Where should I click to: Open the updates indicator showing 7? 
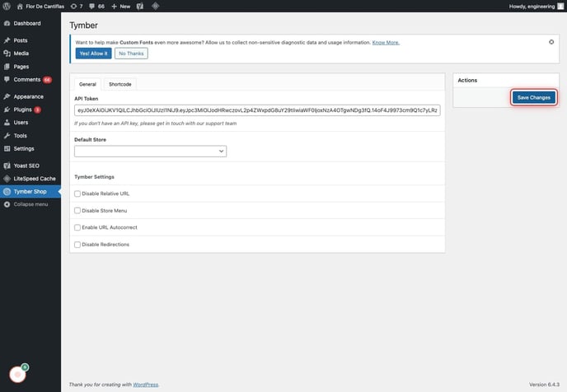[77, 6]
